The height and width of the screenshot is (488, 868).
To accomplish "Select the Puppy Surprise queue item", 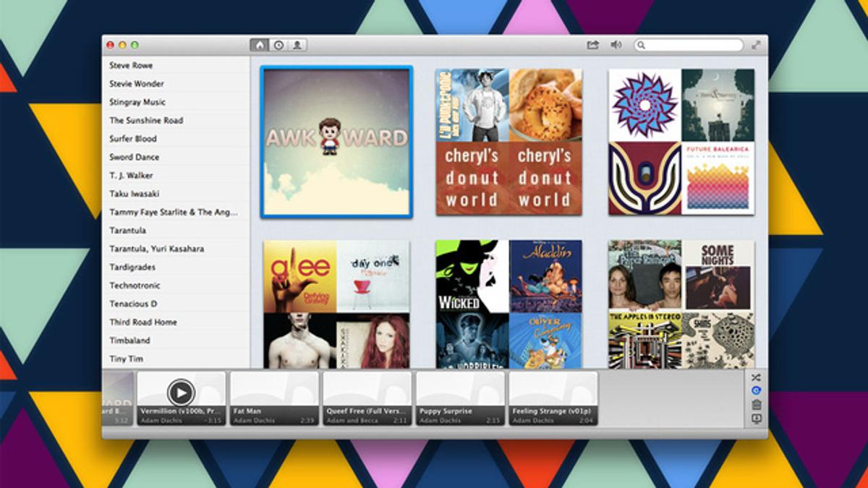I will click(x=460, y=398).
